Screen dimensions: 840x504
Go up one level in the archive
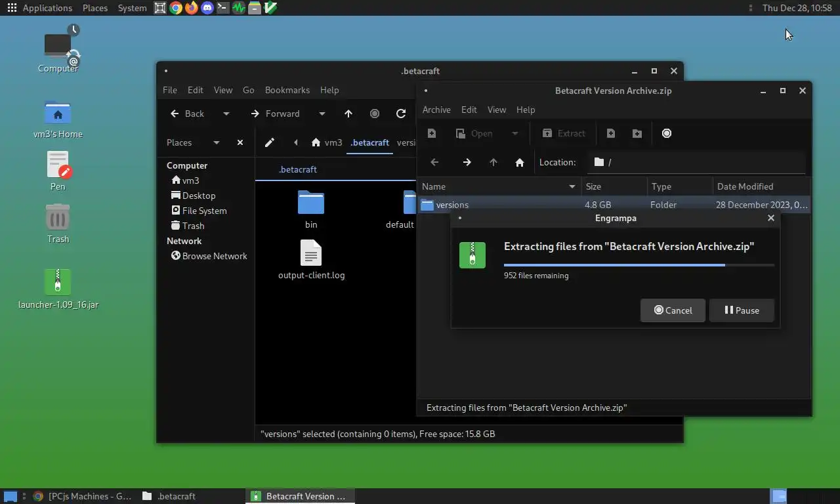[493, 162]
